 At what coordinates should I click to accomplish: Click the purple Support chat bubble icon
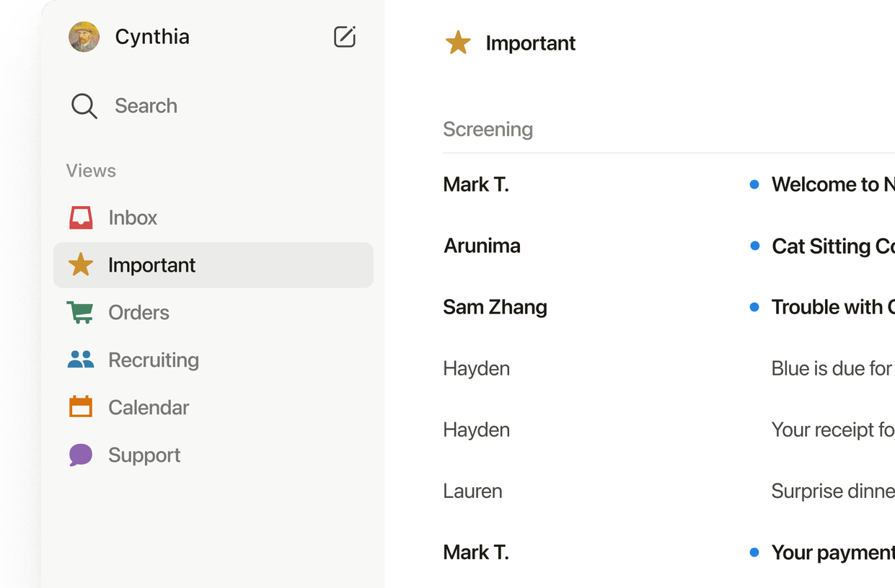click(x=81, y=455)
